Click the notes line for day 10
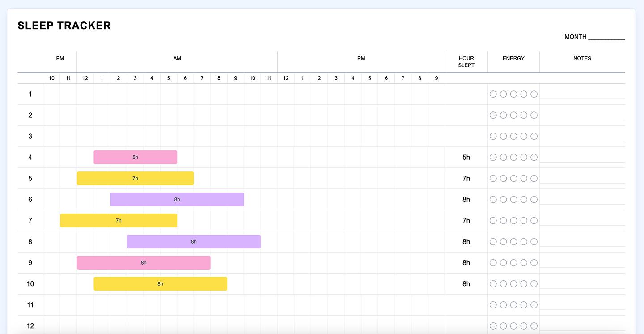 pyautogui.click(x=582, y=283)
